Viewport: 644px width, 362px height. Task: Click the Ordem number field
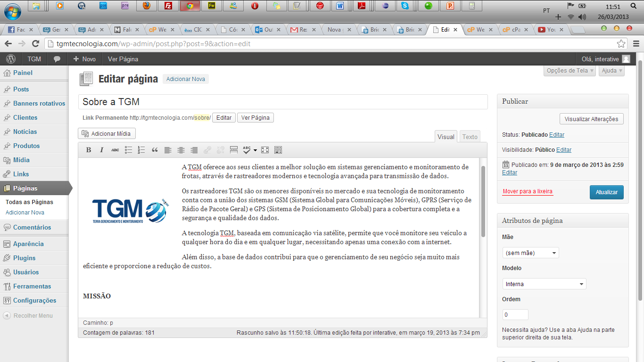[515, 314]
